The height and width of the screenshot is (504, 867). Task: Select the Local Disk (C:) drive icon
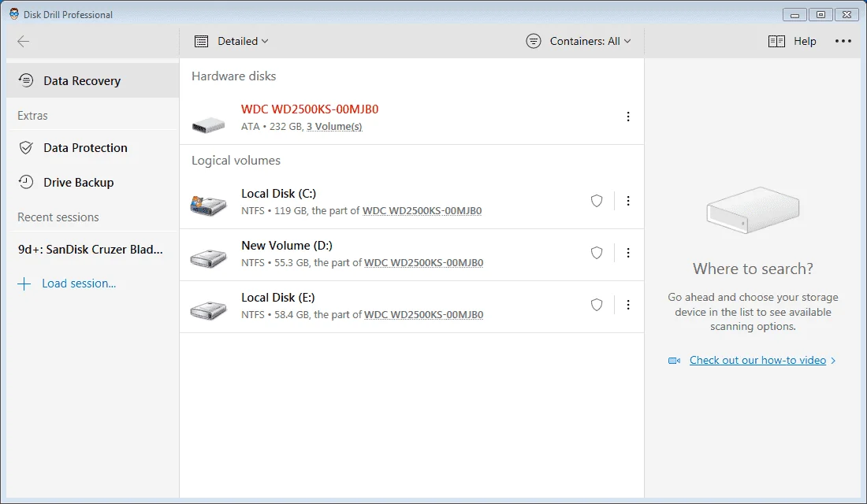click(208, 205)
